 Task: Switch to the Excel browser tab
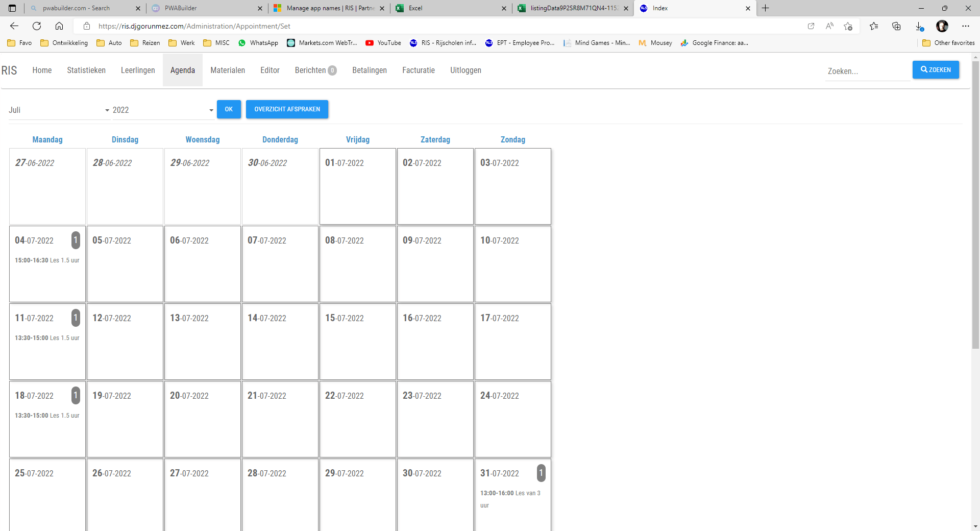click(x=451, y=8)
